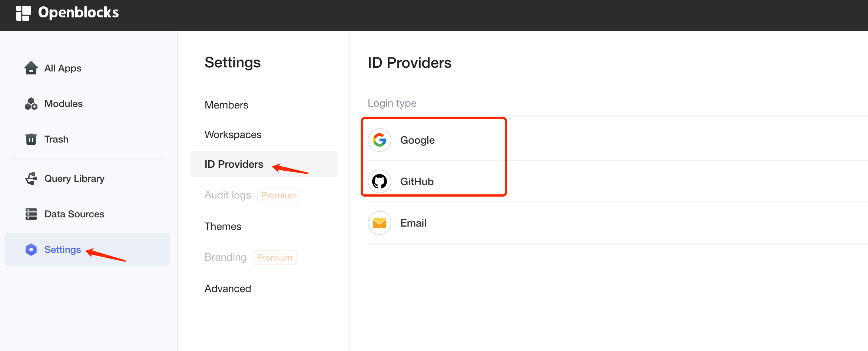868x351 pixels.
Task: Click the Openblocks logo icon
Action: (24, 13)
